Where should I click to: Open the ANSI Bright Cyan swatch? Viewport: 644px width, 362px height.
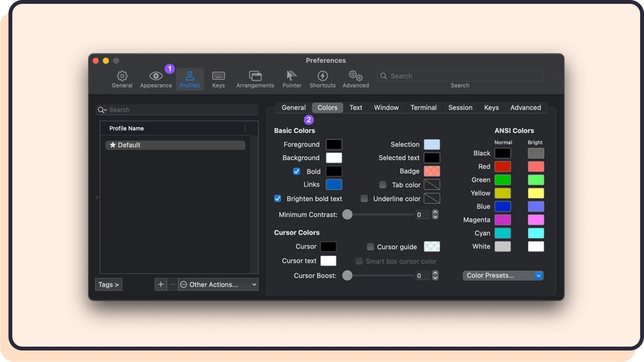click(535, 233)
